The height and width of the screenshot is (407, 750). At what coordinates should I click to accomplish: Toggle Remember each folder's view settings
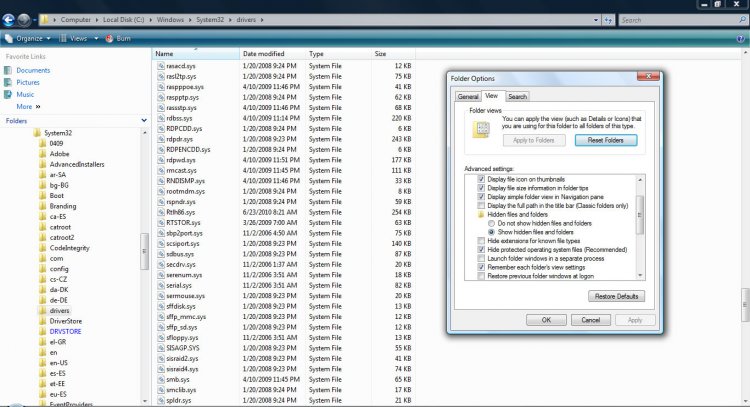(481, 267)
